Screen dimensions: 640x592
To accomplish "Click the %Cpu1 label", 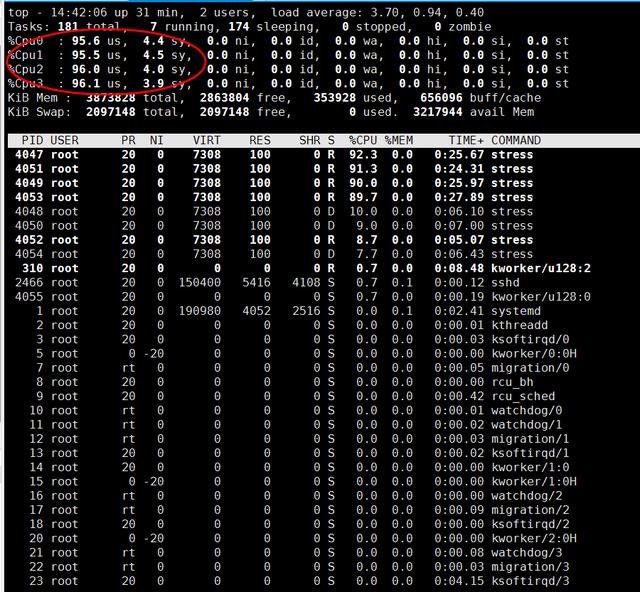I will pyautogui.click(x=25, y=55).
